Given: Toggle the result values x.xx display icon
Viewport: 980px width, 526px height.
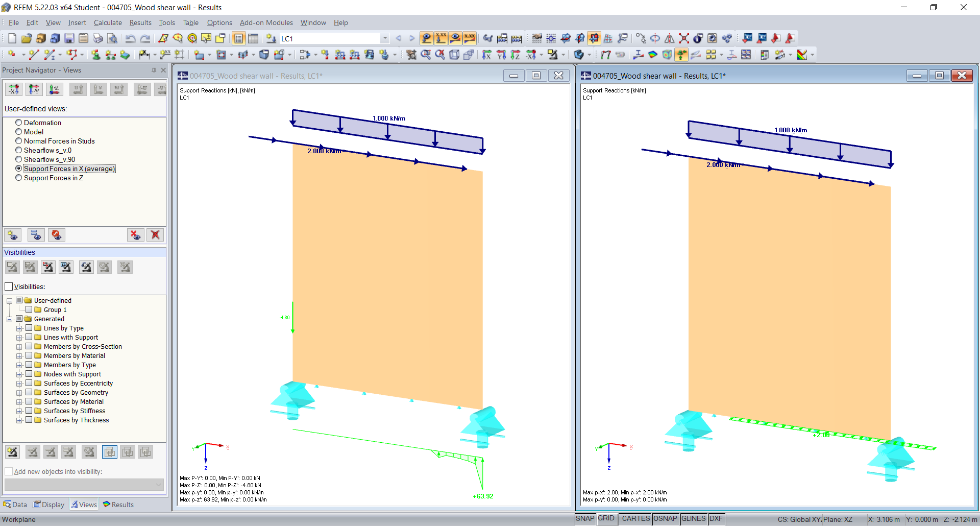Looking at the screenshot, I should 470,38.
